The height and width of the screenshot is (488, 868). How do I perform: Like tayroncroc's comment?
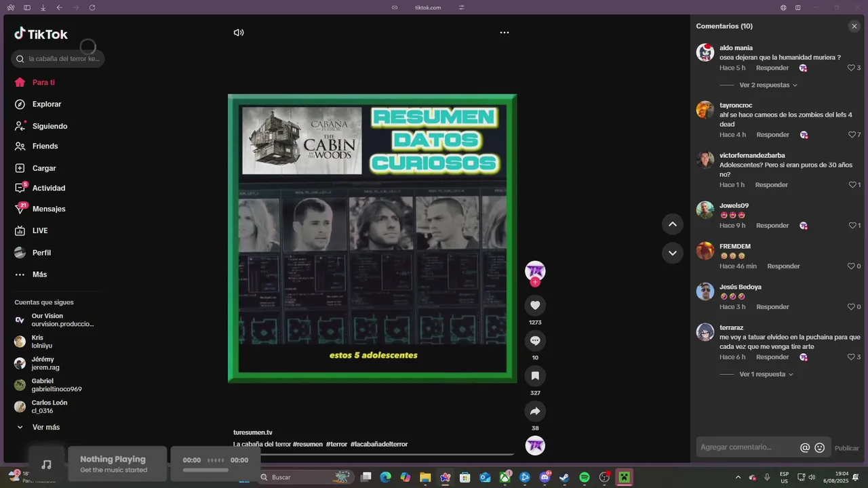coord(851,135)
